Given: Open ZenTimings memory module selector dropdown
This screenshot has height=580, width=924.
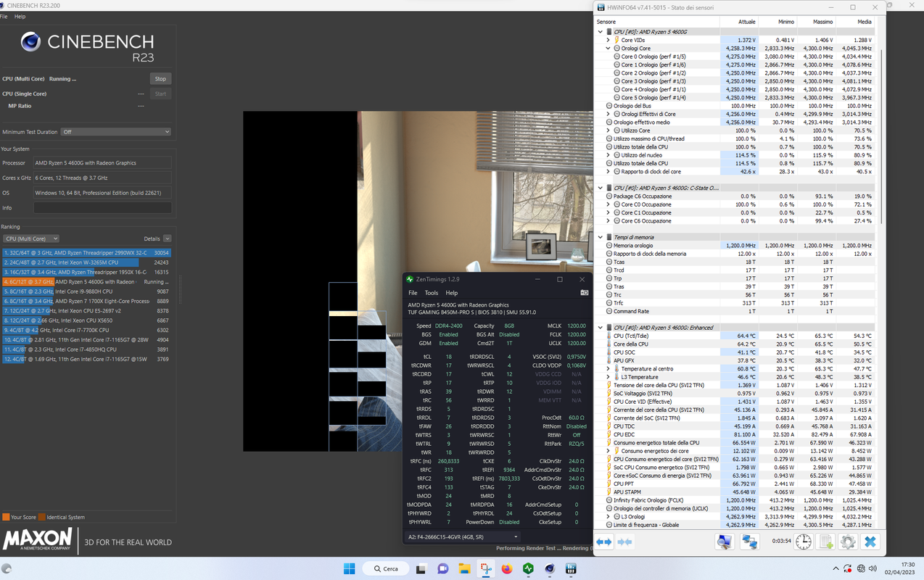Looking at the screenshot, I should pos(462,537).
